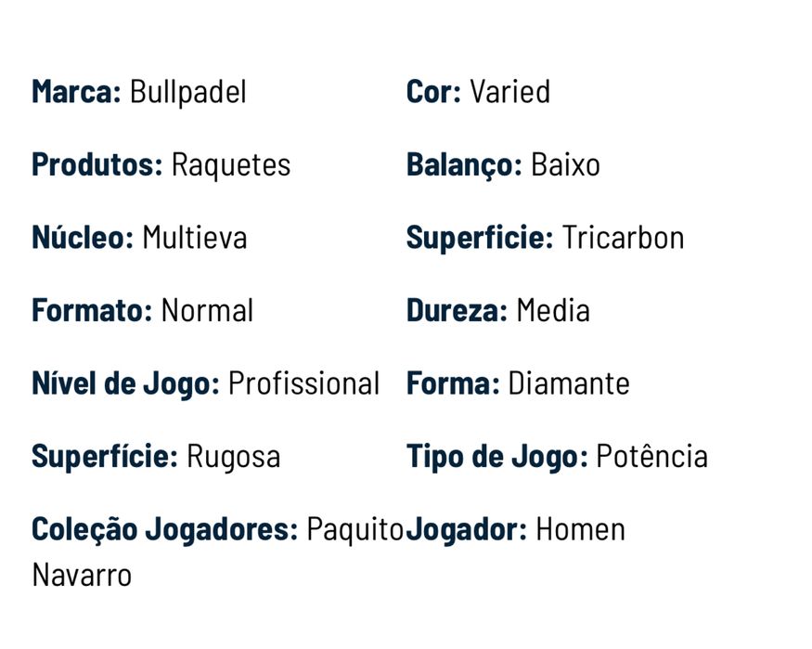Click the Media hardness value
The width and height of the screenshot is (812, 649).
coord(552,310)
